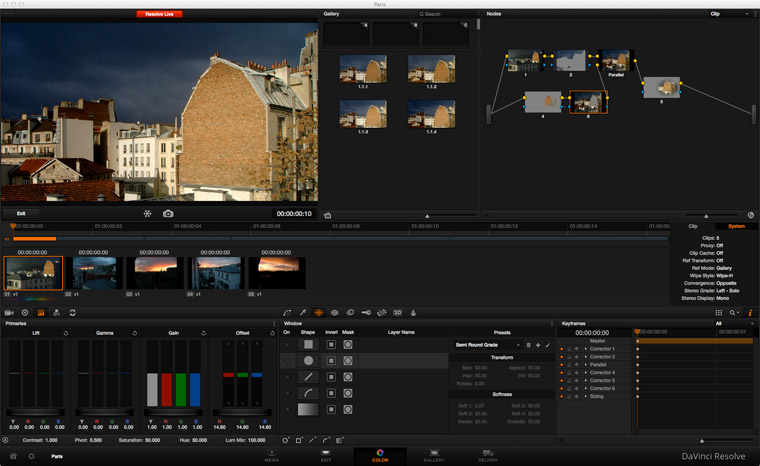The width and height of the screenshot is (760, 466).
Task: Switch to the Deliver page
Action: (488, 456)
